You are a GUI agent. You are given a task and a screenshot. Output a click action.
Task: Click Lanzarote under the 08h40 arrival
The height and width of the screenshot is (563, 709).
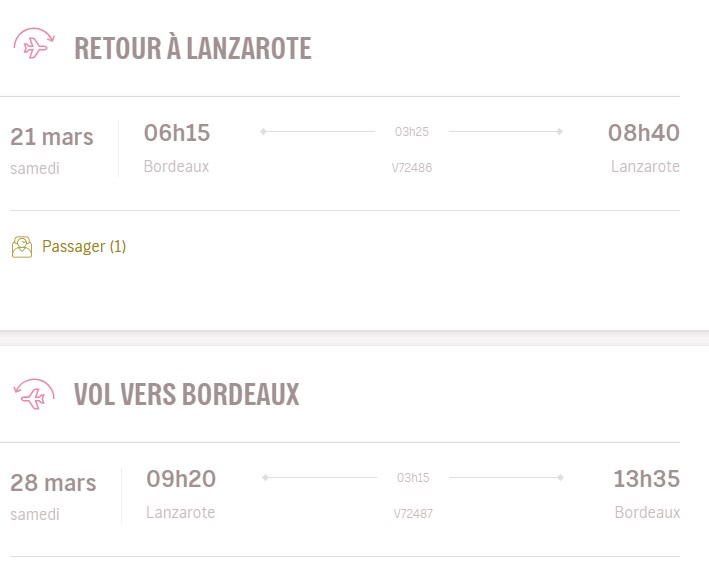[x=645, y=166]
